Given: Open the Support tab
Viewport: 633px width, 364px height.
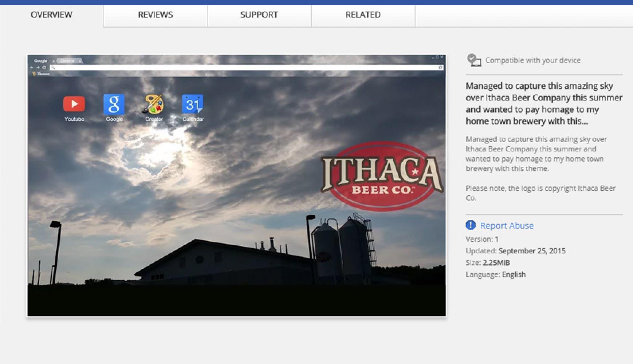Looking at the screenshot, I should pos(259,15).
